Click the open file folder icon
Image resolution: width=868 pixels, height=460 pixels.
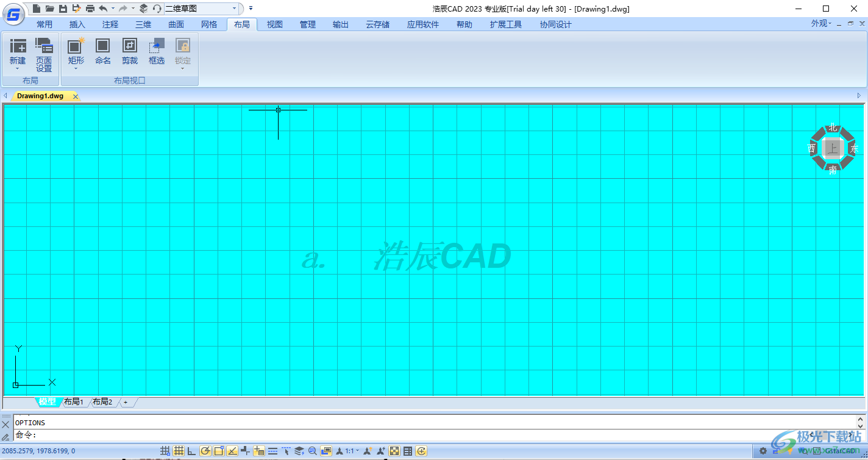pos(49,9)
